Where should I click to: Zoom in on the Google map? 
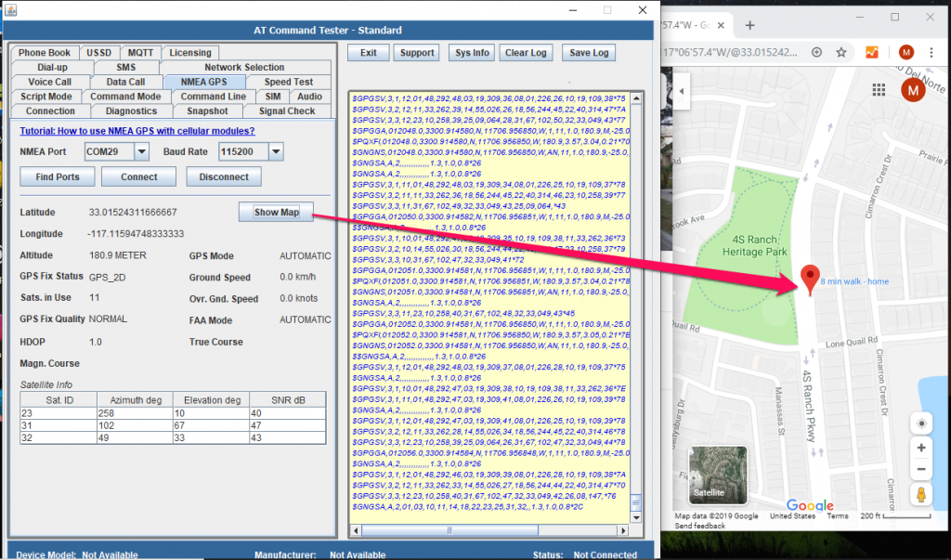[x=921, y=449]
